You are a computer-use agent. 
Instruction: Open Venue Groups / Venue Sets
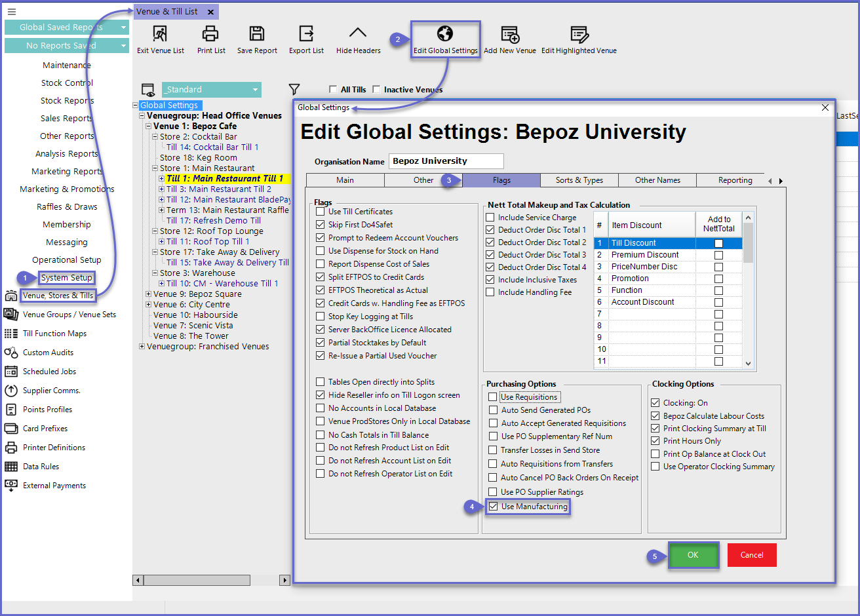69,315
